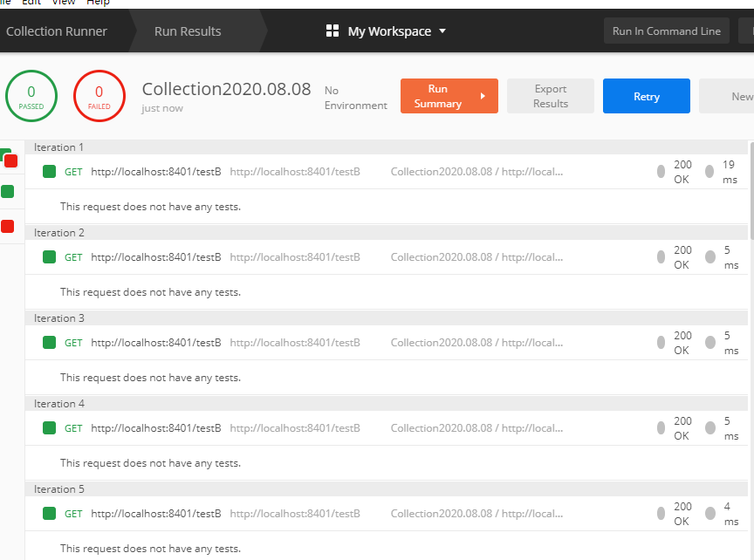
Task: Open Run Summary
Action: pos(449,96)
